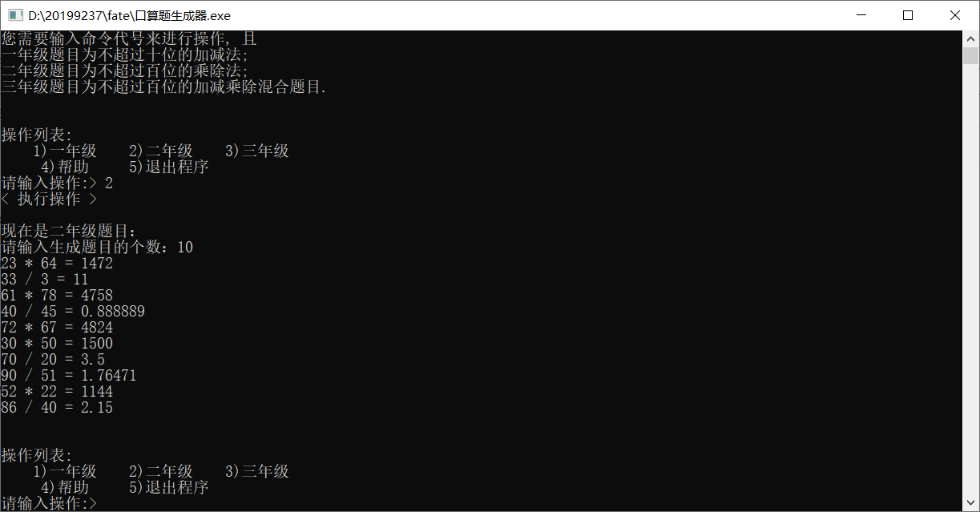The image size is (980, 512).
Task: Close the 口算题生成器.exe window
Action: (x=955, y=14)
